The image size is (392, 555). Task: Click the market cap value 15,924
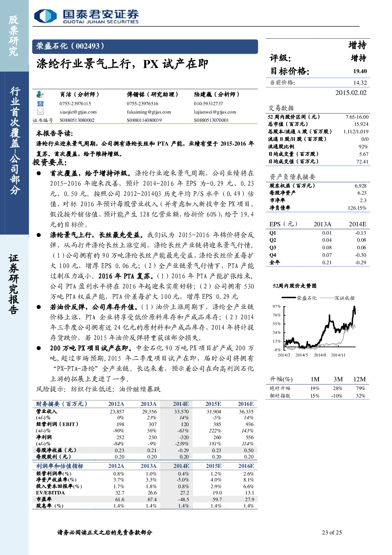click(x=361, y=124)
